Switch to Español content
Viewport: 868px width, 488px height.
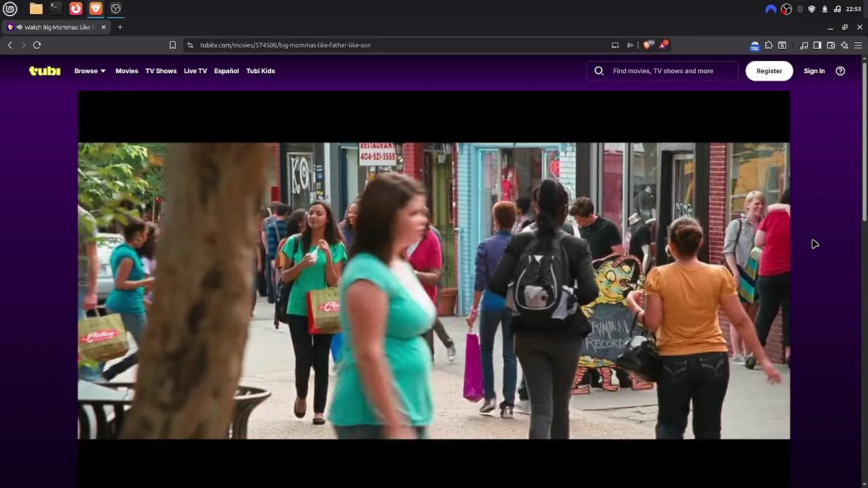point(226,70)
